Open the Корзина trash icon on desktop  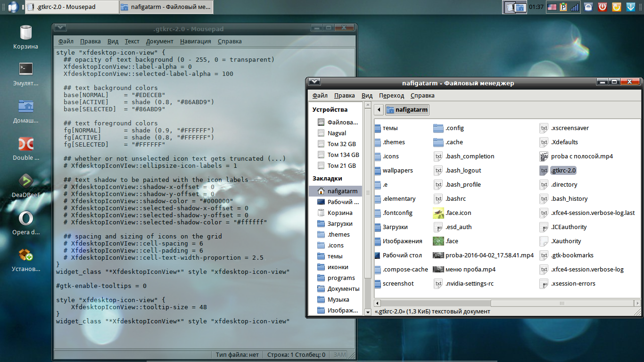coord(25,33)
